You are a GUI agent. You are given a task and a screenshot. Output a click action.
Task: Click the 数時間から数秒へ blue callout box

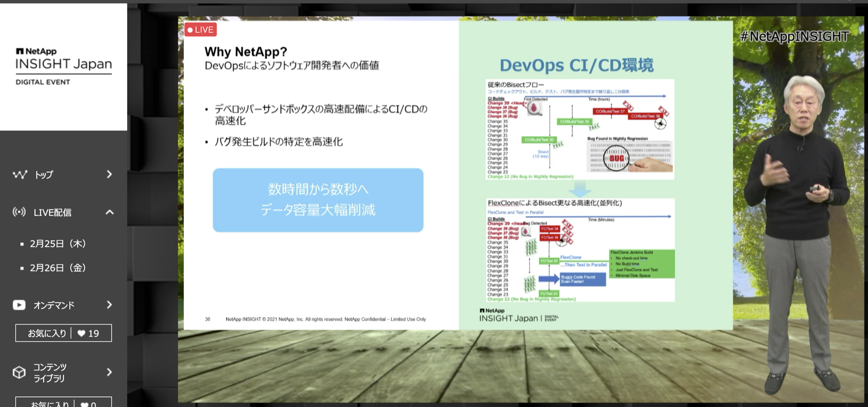click(x=318, y=200)
